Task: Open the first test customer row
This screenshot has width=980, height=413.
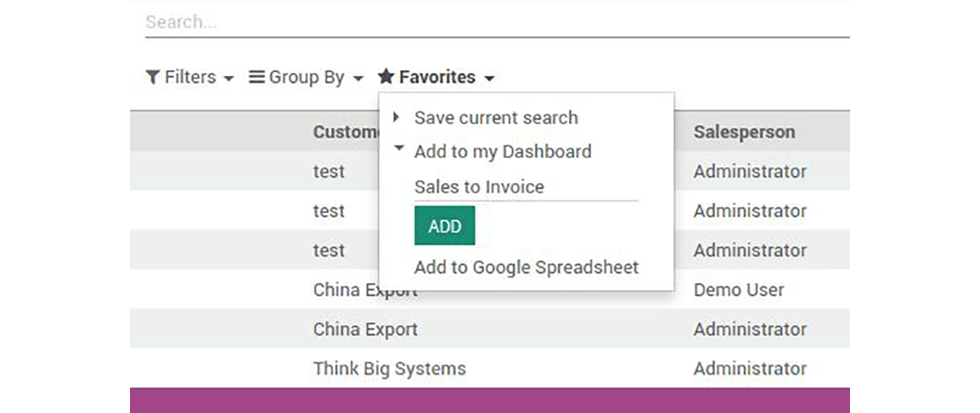Action: [x=329, y=171]
